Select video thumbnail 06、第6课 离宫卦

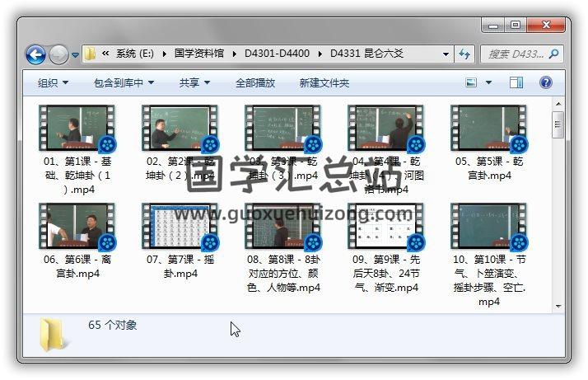77,226
